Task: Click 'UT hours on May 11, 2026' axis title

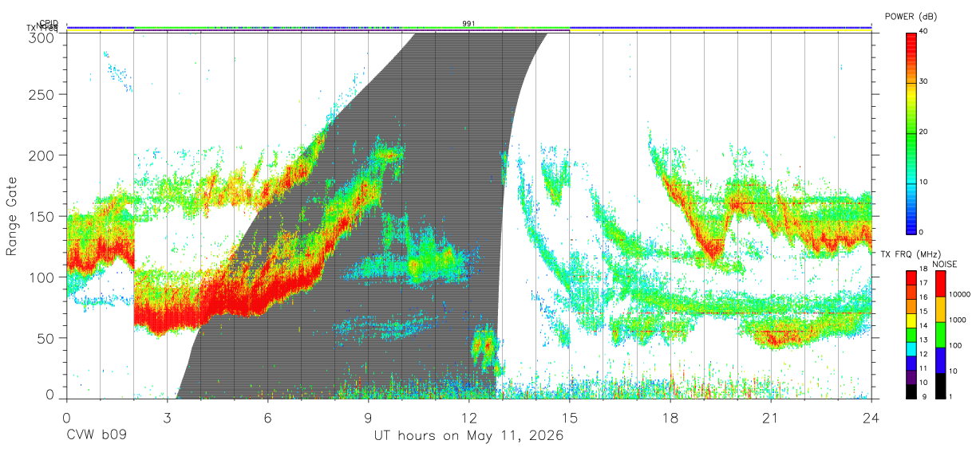Action: pos(469,436)
